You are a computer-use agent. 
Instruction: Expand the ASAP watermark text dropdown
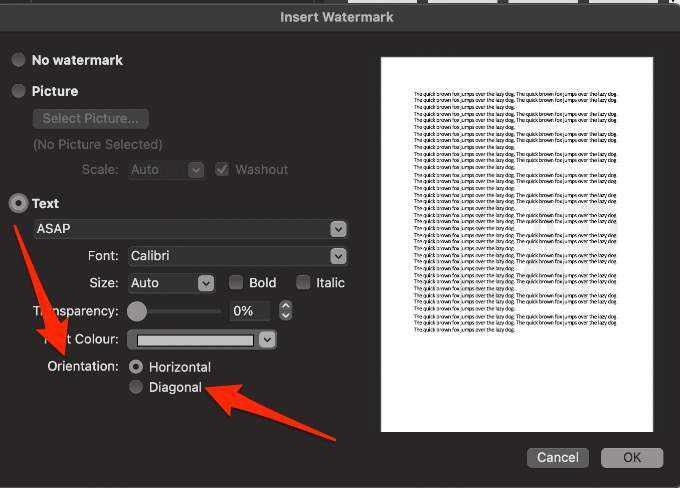(338, 229)
